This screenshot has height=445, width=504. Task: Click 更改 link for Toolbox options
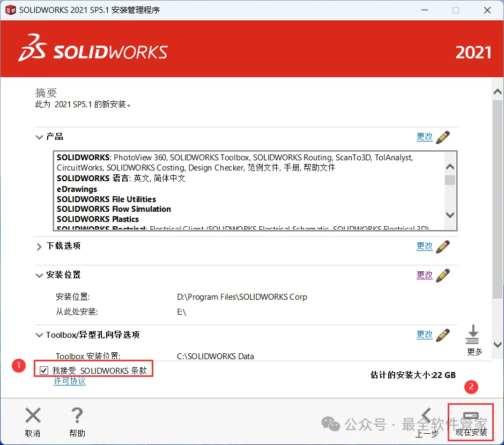(x=424, y=335)
